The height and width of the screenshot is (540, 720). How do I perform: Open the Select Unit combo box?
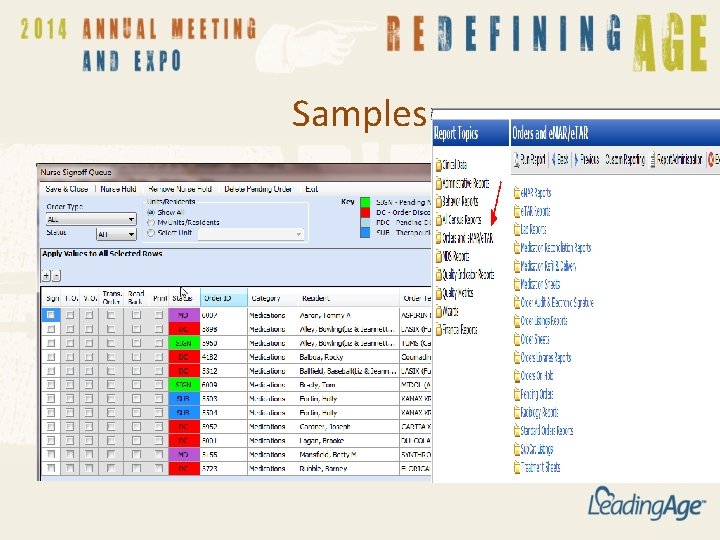[x=251, y=234]
